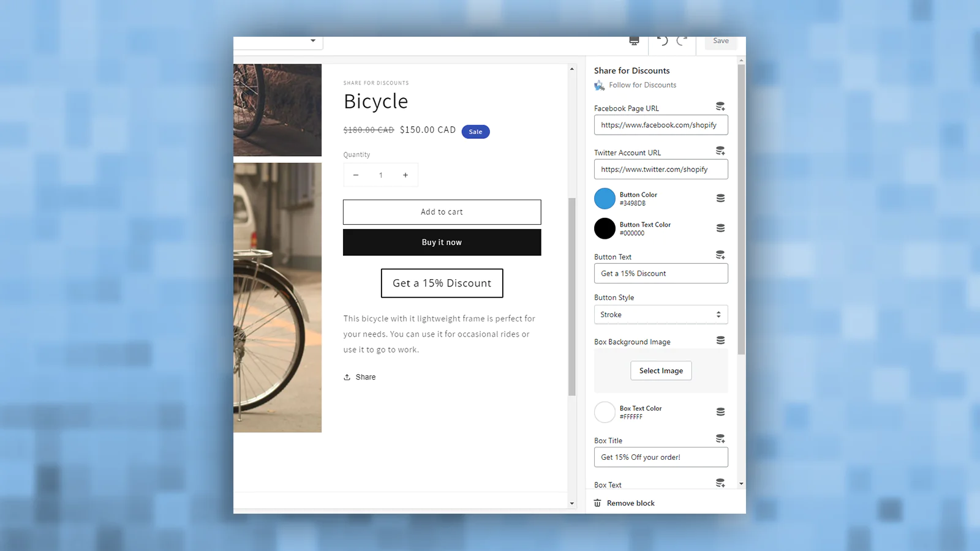Click the trash icon for Remove block
The width and height of the screenshot is (980, 551).
tap(597, 503)
